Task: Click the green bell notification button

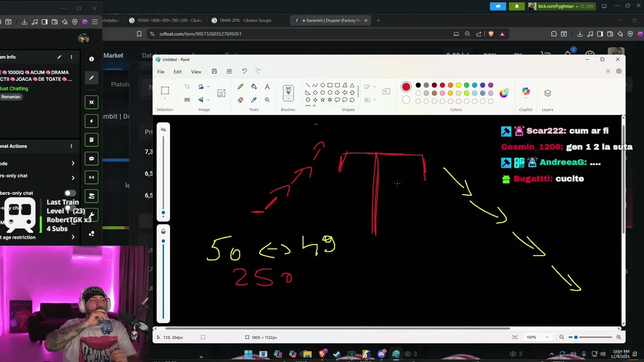Action: pyautogui.click(x=516, y=6)
